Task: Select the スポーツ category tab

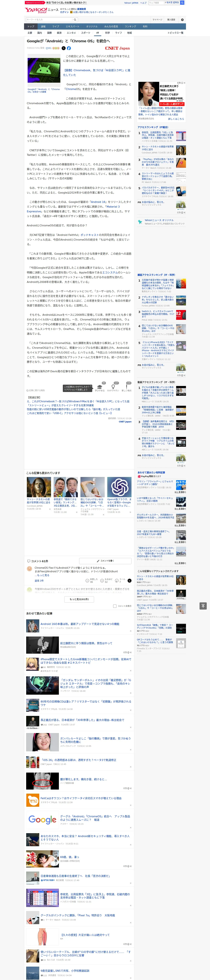Action: click(x=86, y=33)
